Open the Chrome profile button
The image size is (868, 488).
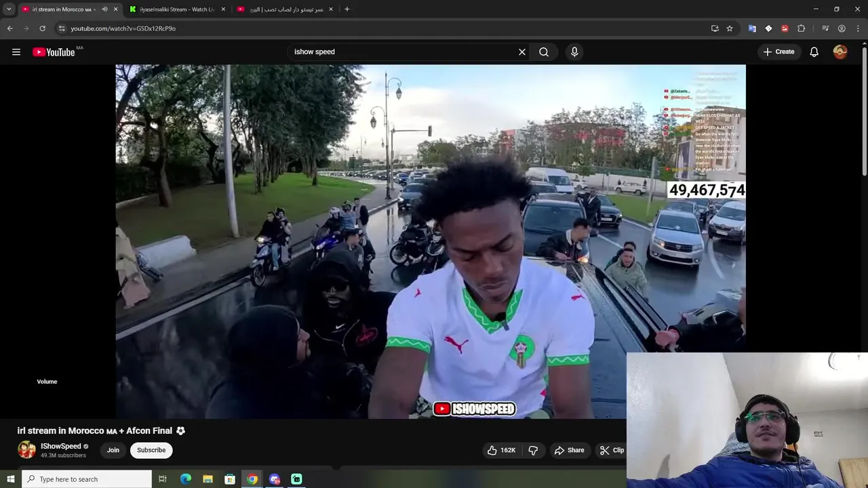[x=842, y=28]
